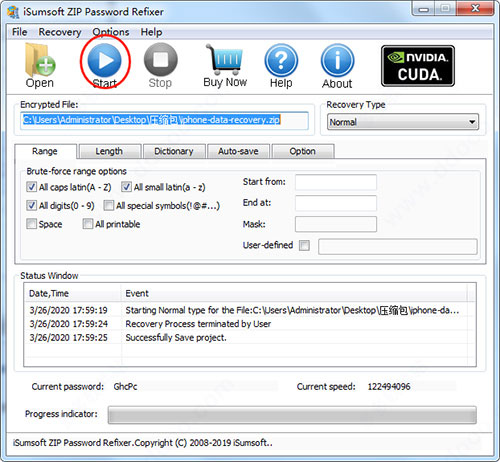Switch to the Option tab

pyautogui.click(x=302, y=151)
